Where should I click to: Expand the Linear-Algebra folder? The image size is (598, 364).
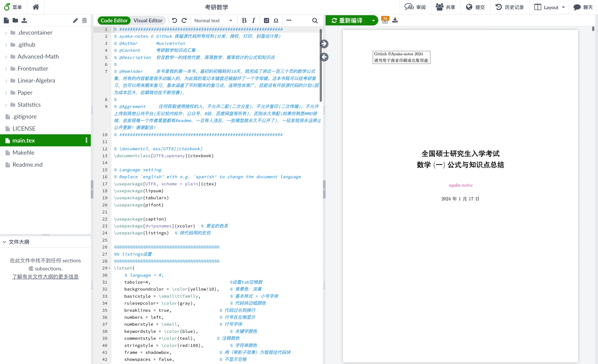[6, 80]
